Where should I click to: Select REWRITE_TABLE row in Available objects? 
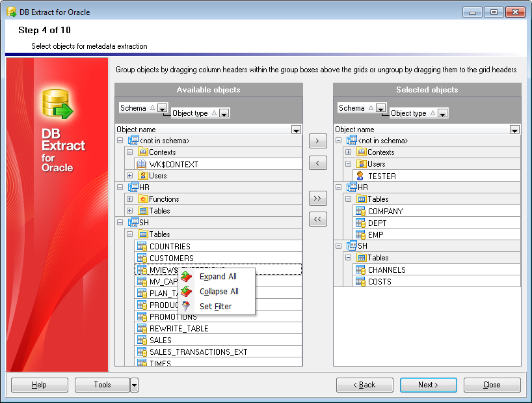218,328
